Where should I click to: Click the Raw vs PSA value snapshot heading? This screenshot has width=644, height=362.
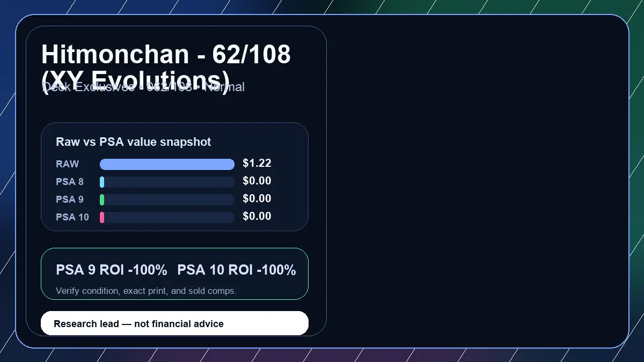coord(134,142)
